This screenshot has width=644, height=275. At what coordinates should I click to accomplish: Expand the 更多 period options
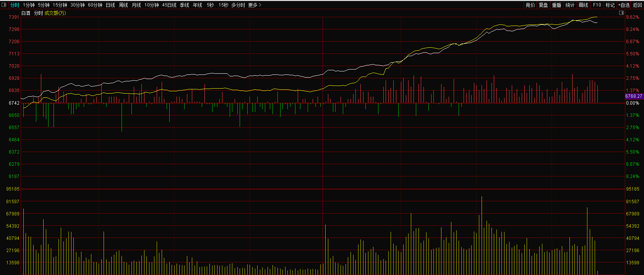(255, 5)
